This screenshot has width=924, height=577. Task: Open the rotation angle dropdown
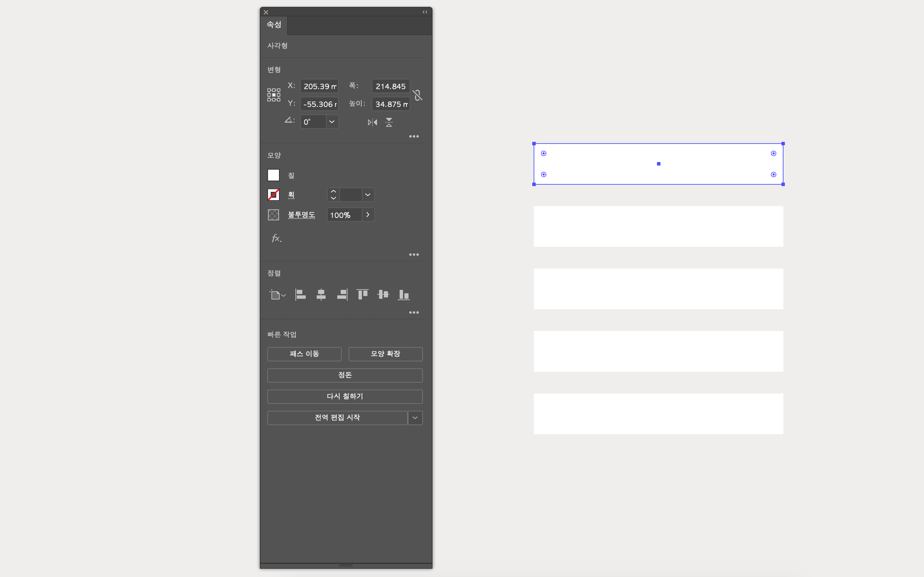332,122
